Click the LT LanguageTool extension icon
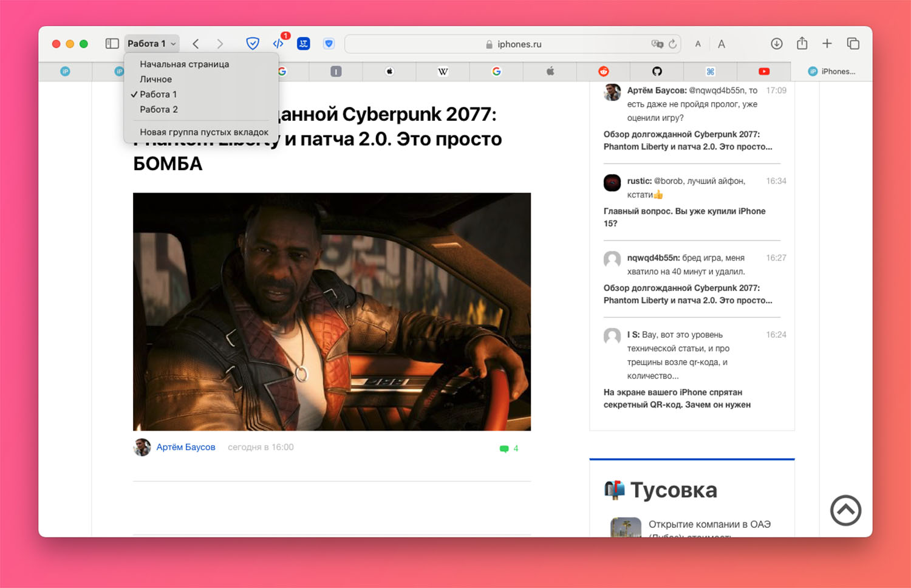 click(304, 44)
